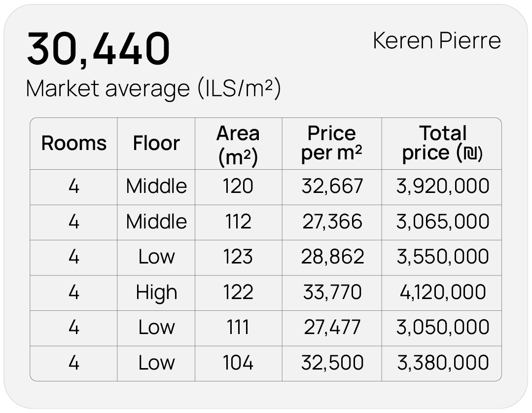
Task: Click the 112 area cell
Action: pos(238,222)
